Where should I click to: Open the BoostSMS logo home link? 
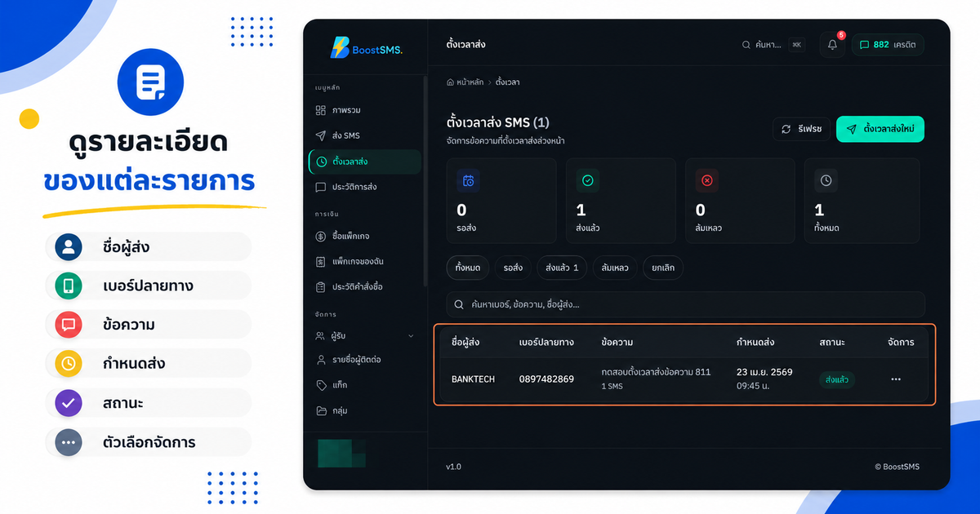tap(366, 48)
